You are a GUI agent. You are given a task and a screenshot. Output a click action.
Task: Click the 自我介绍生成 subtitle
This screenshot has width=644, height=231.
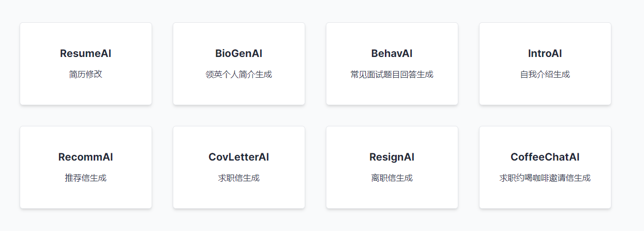[x=545, y=74]
